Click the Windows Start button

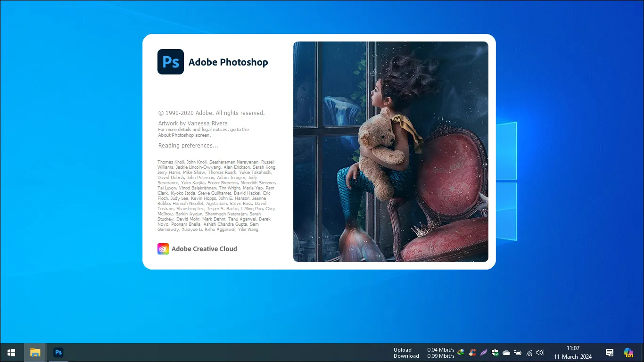click(10, 352)
